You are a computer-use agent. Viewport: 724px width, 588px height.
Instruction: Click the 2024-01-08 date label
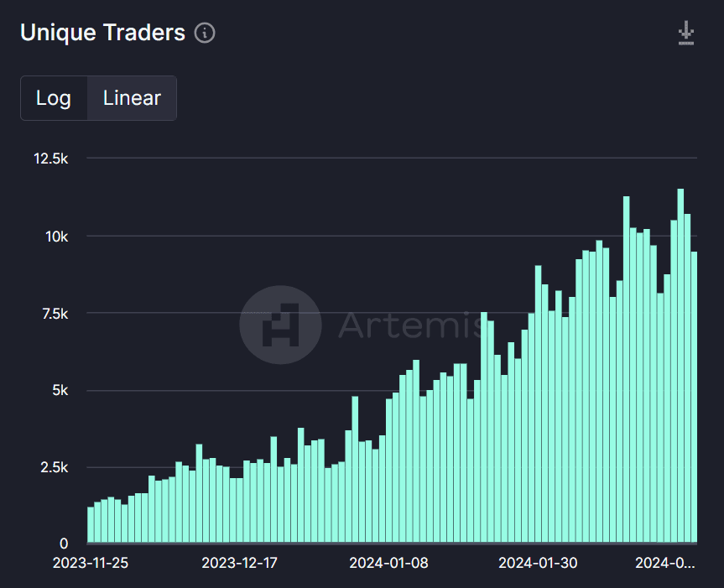tap(388, 563)
